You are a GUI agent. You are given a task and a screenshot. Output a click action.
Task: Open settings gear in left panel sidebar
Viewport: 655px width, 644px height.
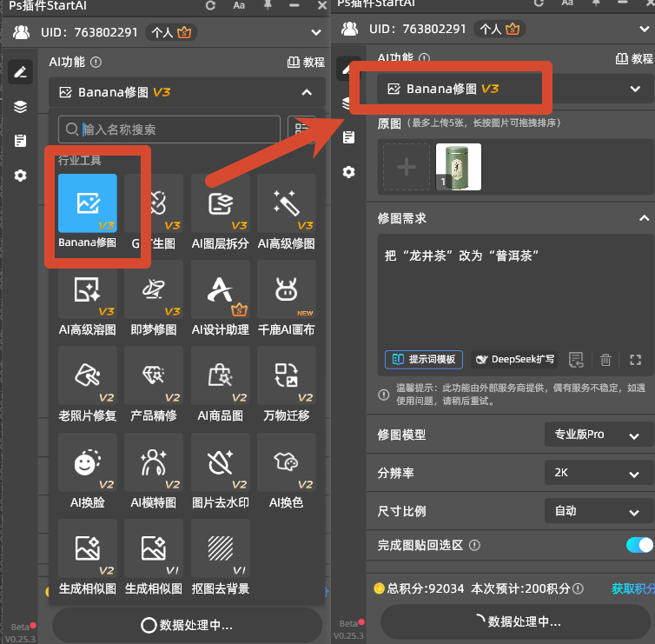click(20, 176)
